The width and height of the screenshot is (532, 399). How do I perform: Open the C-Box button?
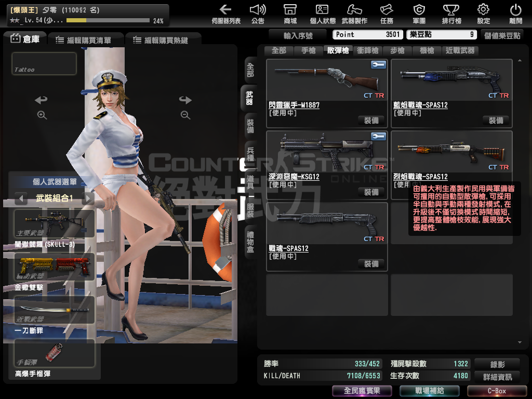[x=497, y=391]
